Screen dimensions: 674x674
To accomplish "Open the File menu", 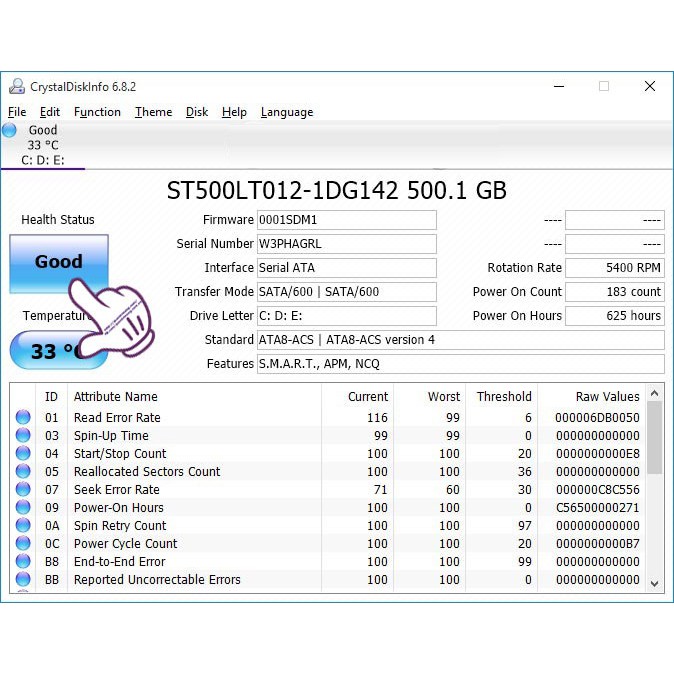I will coord(17,112).
